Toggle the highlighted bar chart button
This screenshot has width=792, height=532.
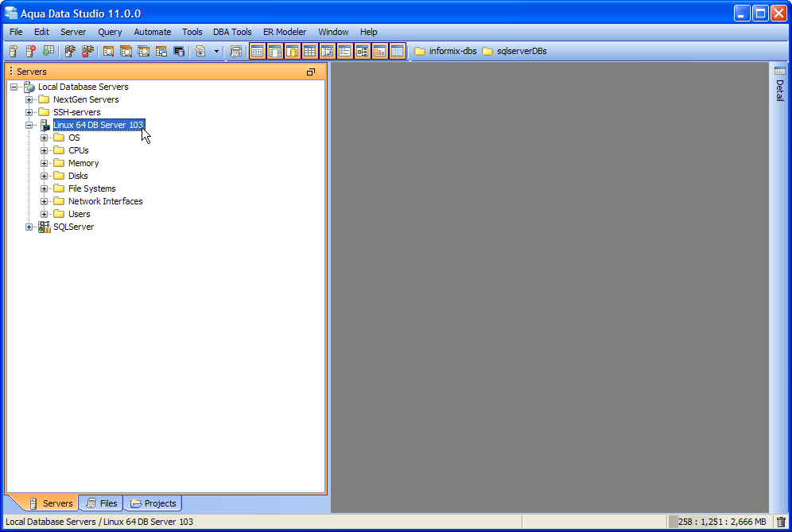[x=379, y=51]
